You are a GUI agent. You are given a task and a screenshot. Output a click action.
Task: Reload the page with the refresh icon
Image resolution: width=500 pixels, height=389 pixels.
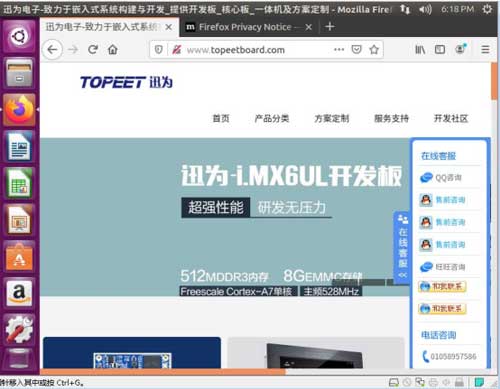click(x=93, y=50)
